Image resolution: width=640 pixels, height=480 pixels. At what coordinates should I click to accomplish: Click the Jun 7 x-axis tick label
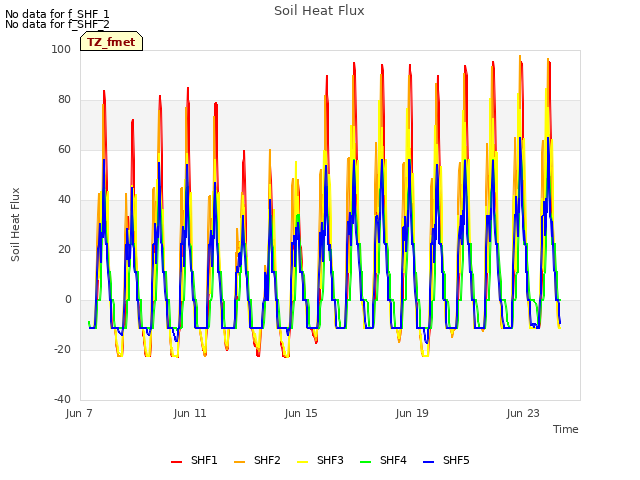point(79,413)
